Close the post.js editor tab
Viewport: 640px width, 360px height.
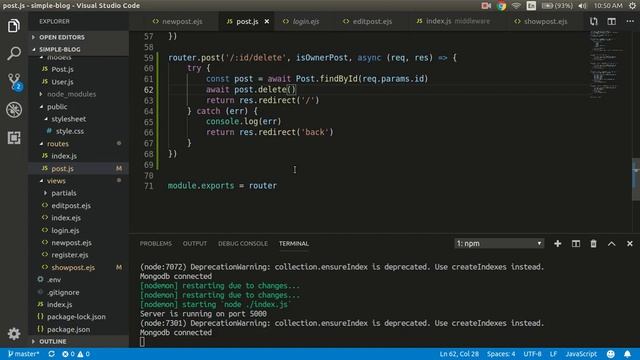[x=267, y=21]
